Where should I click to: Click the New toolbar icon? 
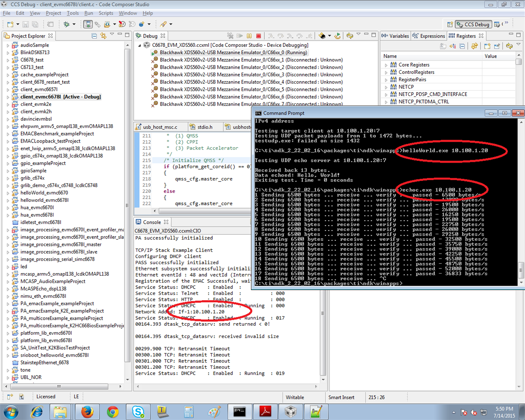9,24
